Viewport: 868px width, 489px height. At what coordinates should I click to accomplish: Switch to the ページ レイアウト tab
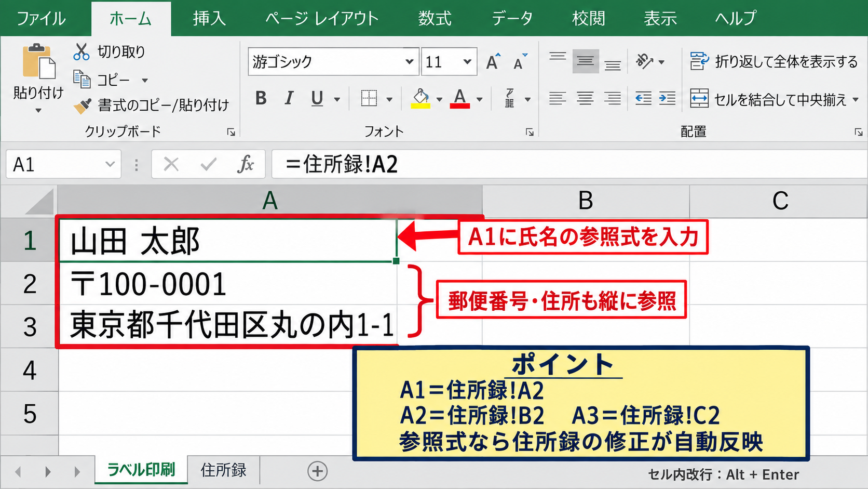[322, 19]
